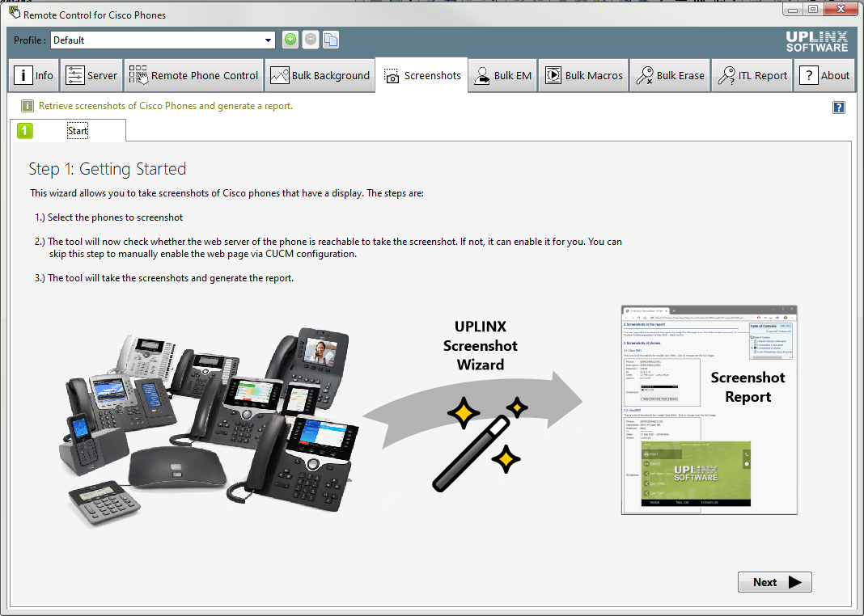Click the green step 1 number icon
The width and height of the screenshot is (864, 616).
pos(25,131)
